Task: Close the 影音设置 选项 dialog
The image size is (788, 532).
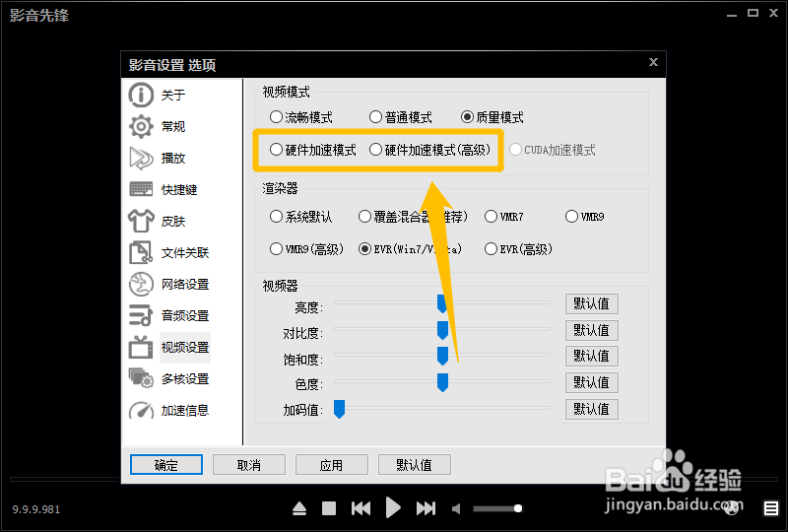Action: coord(653,62)
